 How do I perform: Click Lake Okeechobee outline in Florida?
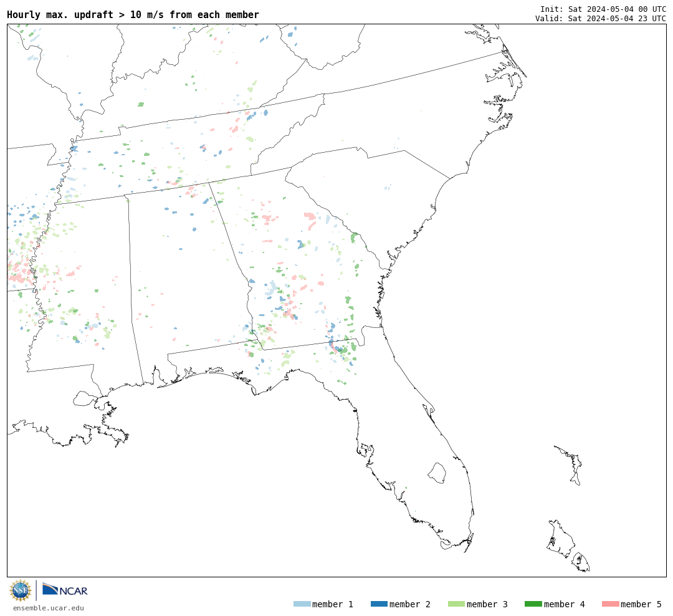[x=437, y=473]
